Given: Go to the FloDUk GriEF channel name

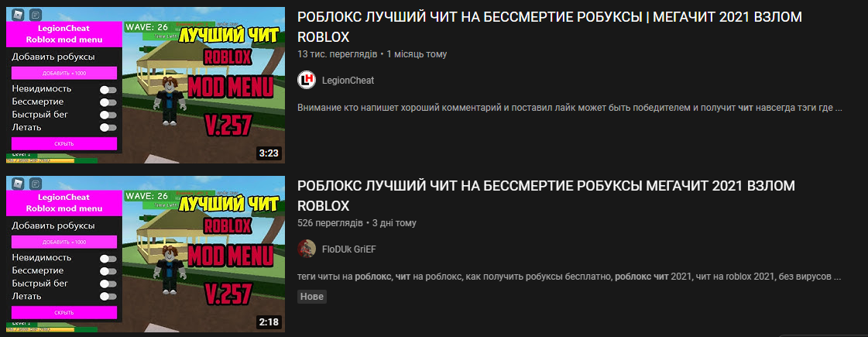Looking at the screenshot, I should point(349,249).
